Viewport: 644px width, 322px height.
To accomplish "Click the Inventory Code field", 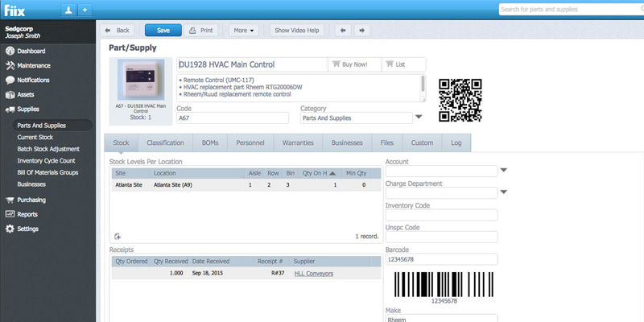I will (x=441, y=215).
